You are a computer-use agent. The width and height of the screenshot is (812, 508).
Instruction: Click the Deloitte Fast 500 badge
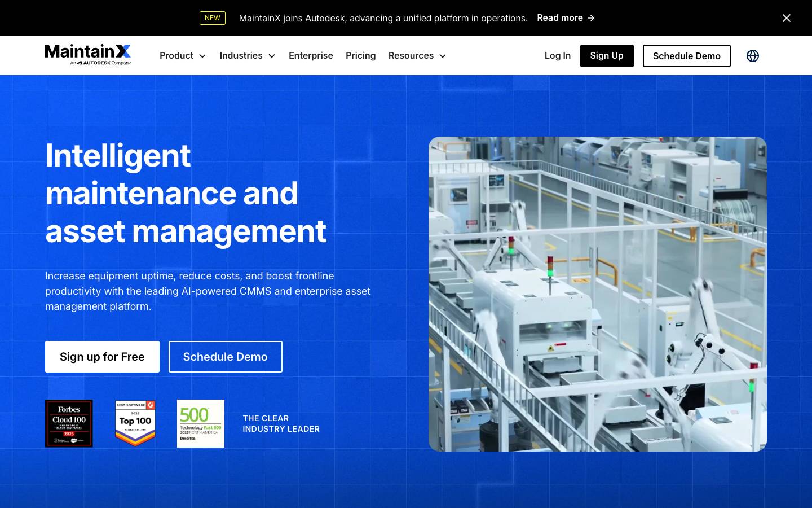pos(201,423)
